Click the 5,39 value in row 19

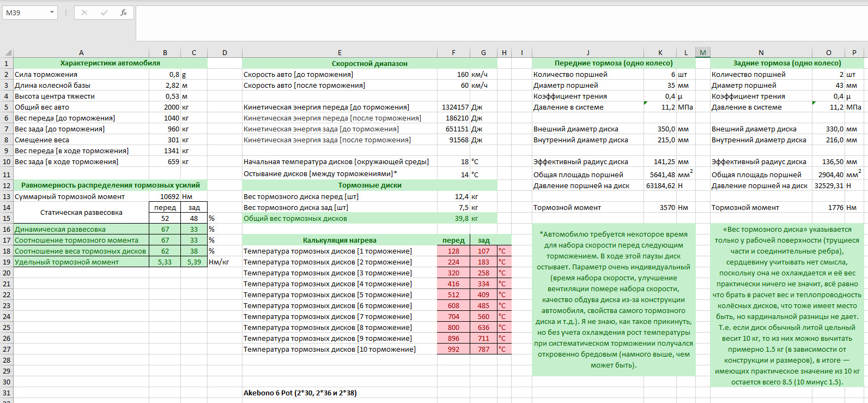point(194,262)
